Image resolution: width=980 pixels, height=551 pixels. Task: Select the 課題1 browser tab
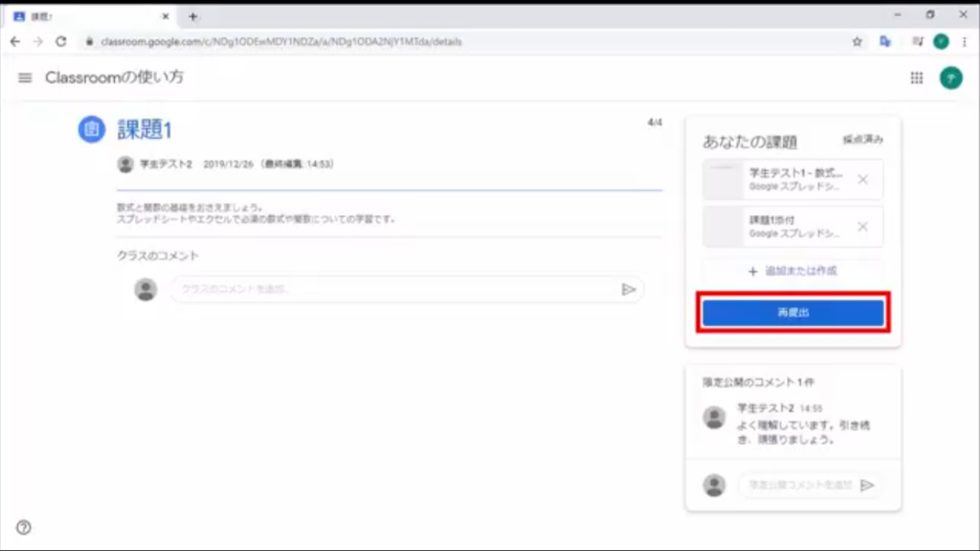91,17
